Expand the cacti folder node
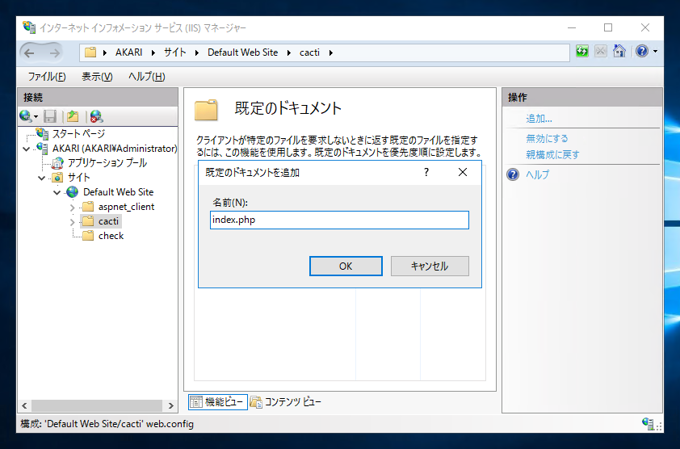 (x=72, y=222)
